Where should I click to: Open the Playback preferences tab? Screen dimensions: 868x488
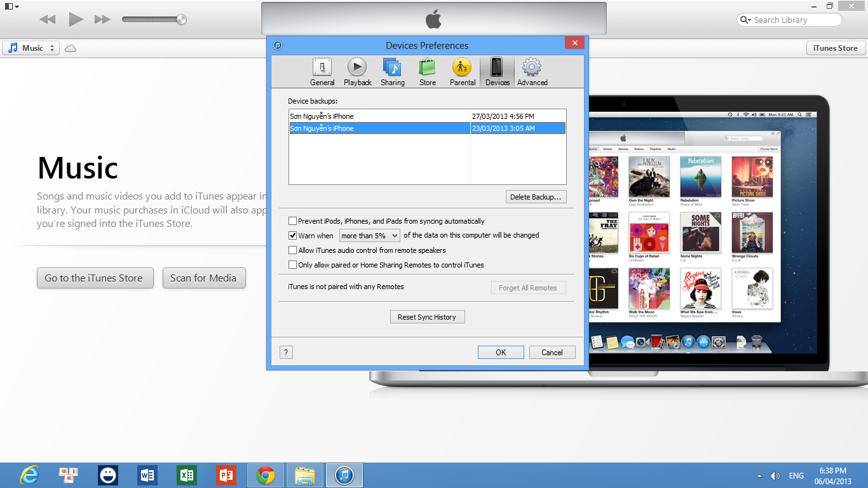coord(357,72)
